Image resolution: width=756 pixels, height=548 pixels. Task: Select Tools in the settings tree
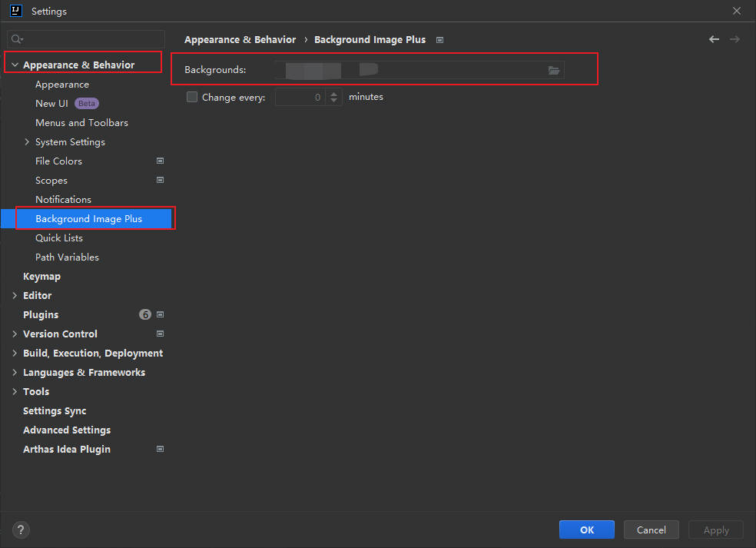tap(36, 392)
